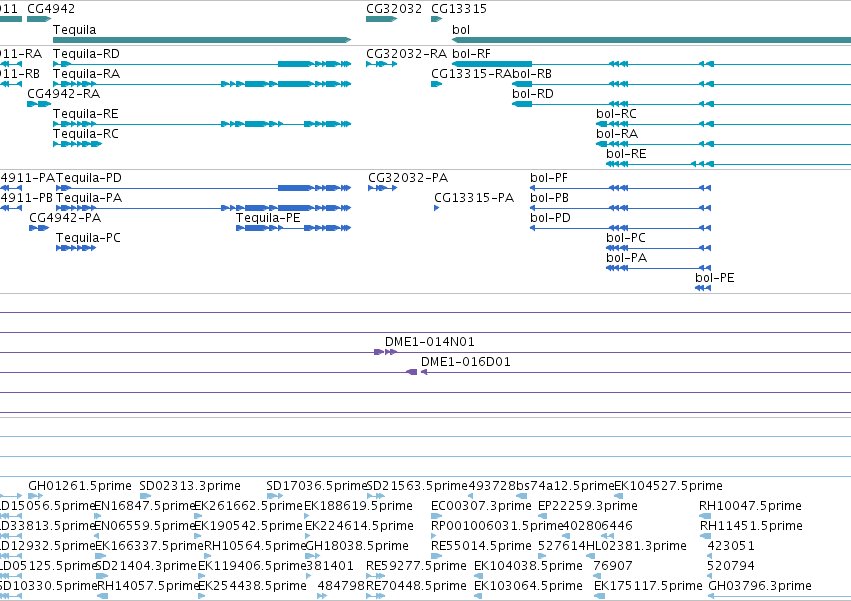Click the RH10047.5prime EST label
The image size is (851, 601).
click(751, 506)
